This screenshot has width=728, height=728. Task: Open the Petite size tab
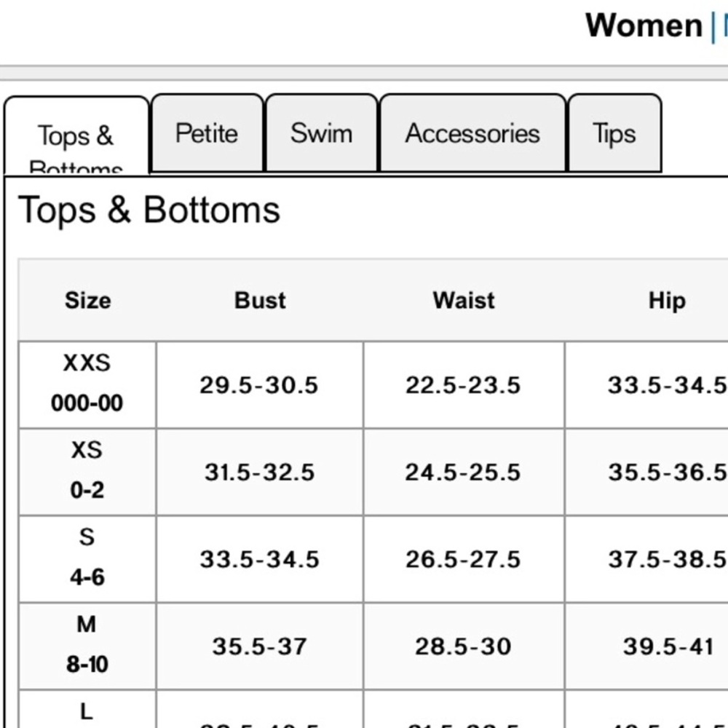[x=207, y=132]
